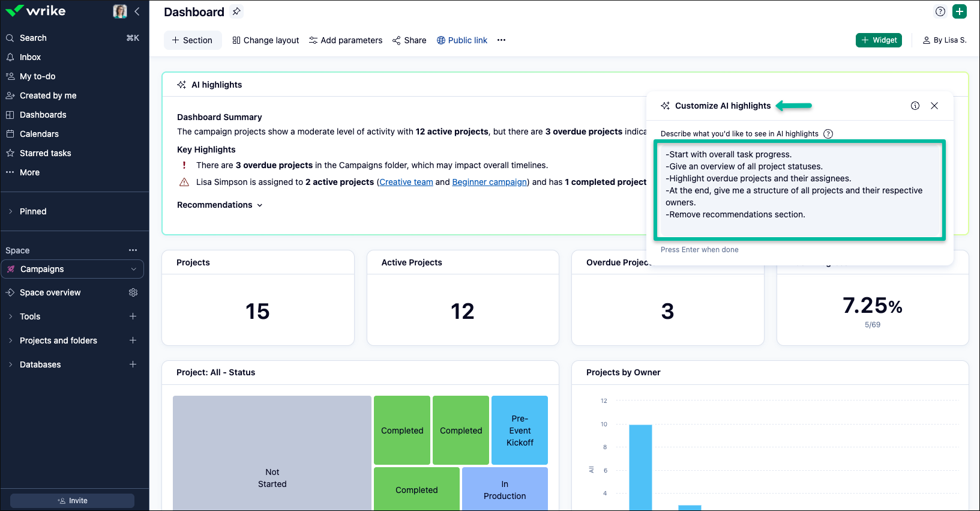Open the dashboard more options ellipsis
The image size is (980, 511).
[x=501, y=40]
